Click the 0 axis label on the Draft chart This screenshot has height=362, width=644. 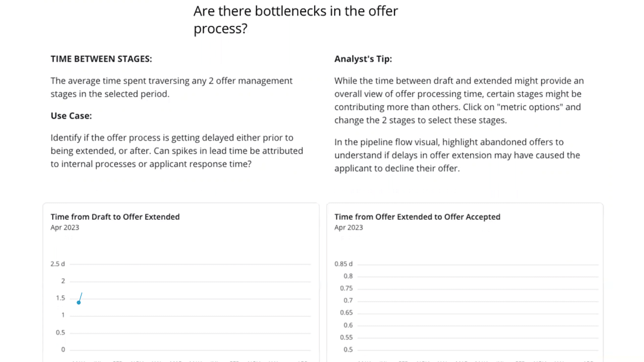tap(63, 350)
